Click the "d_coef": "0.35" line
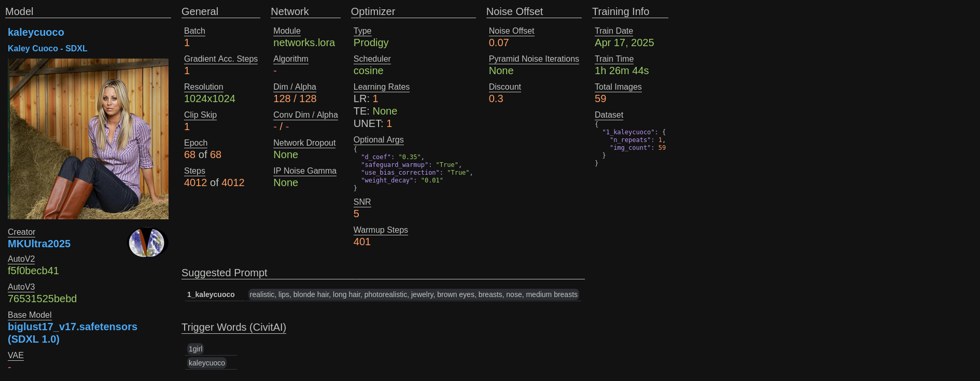This screenshot has width=980, height=381. (x=393, y=157)
